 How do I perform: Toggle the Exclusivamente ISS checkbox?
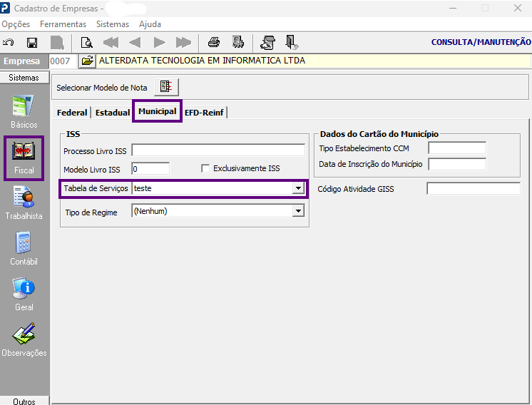pos(205,168)
